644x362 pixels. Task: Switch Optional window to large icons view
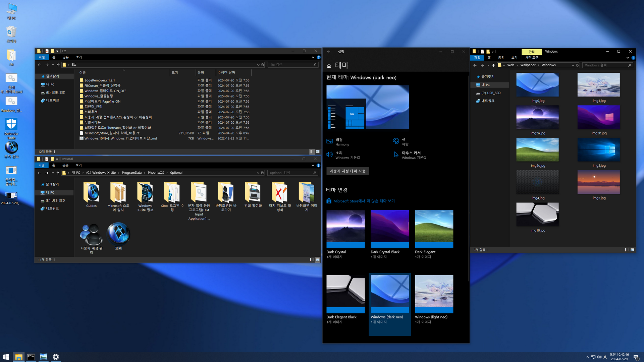tap(317, 260)
